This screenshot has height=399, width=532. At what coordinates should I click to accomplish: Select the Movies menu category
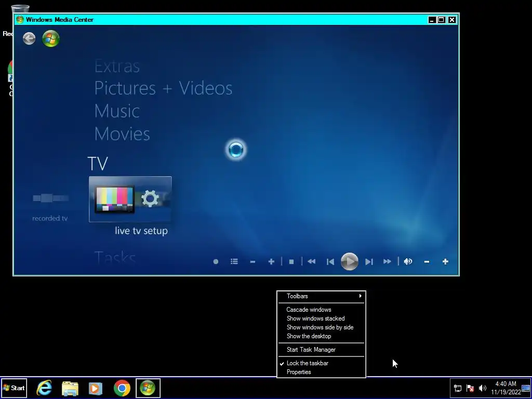122,134
